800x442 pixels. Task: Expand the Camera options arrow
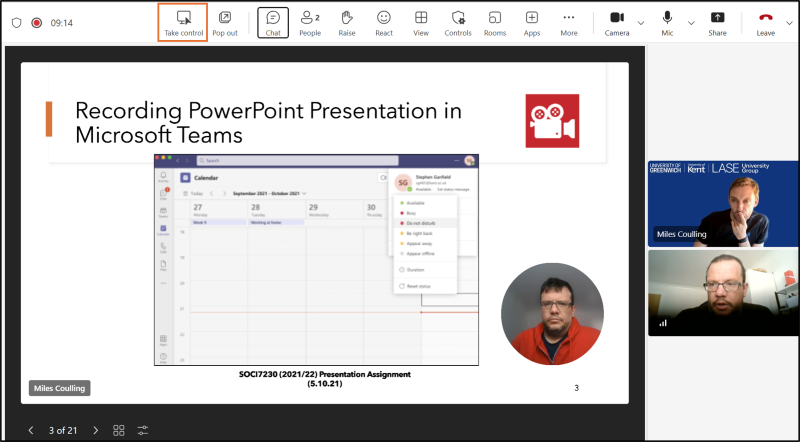(x=641, y=23)
